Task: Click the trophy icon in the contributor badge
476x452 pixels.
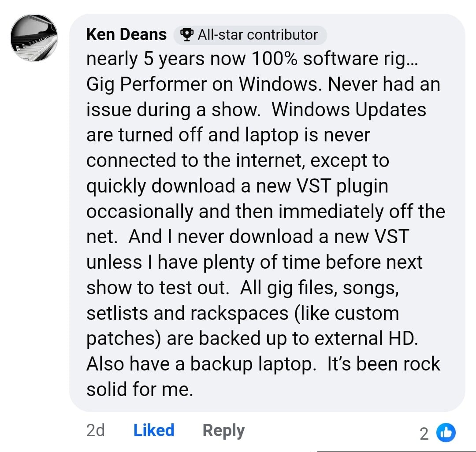Action: click(187, 35)
